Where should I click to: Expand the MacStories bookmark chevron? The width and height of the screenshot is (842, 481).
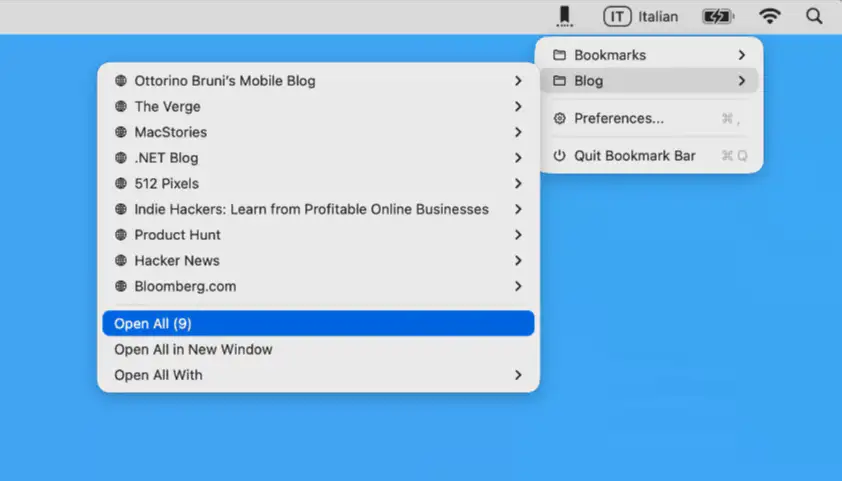[518, 132]
